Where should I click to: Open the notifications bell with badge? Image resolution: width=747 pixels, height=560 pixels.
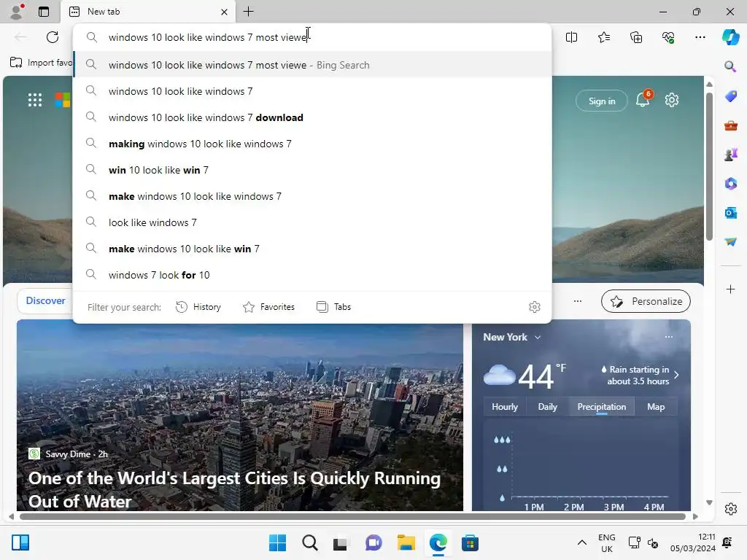(x=643, y=99)
